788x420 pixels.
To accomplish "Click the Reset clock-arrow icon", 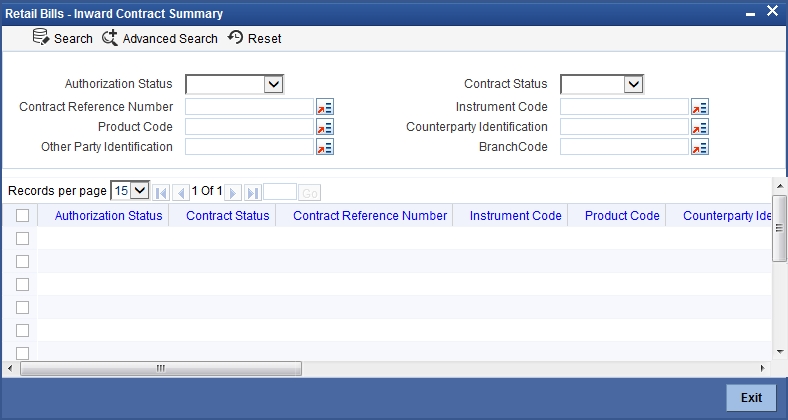I will (235, 37).
